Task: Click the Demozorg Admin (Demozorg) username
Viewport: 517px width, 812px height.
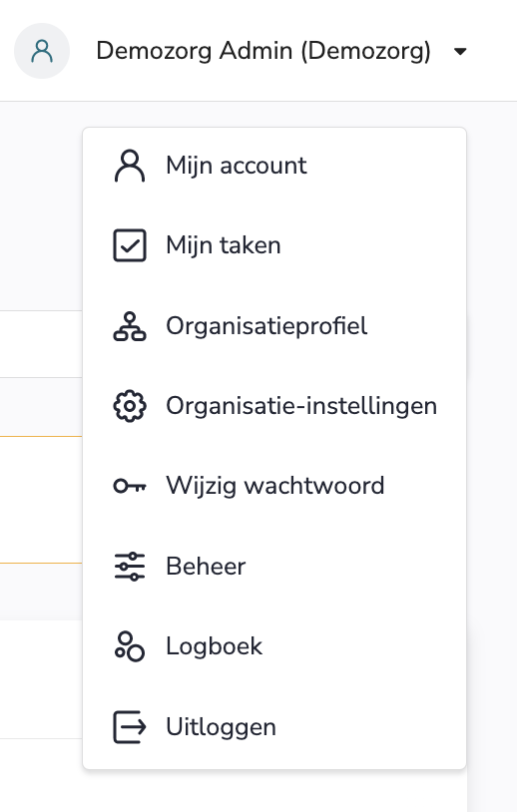Action: (263, 51)
